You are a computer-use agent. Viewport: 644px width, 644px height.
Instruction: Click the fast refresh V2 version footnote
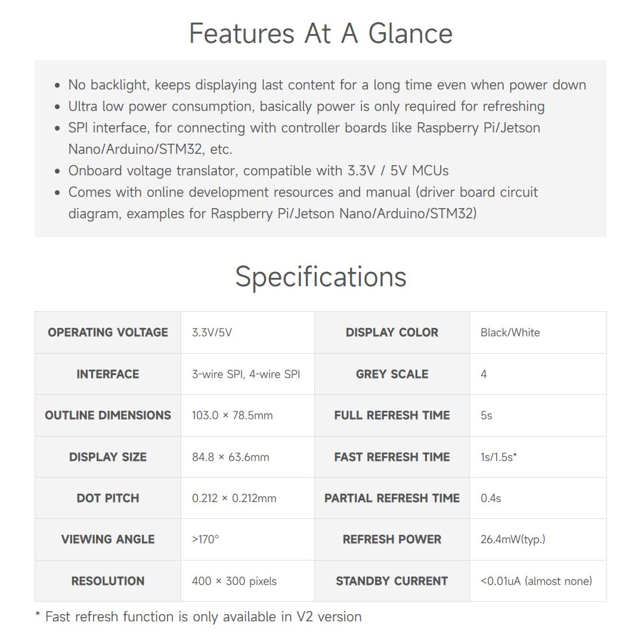click(199, 617)
